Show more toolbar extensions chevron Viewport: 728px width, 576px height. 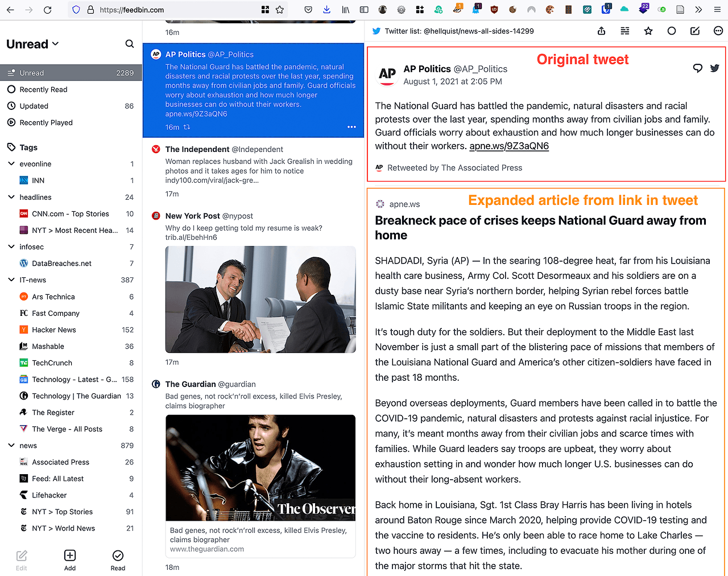[698, 10]
